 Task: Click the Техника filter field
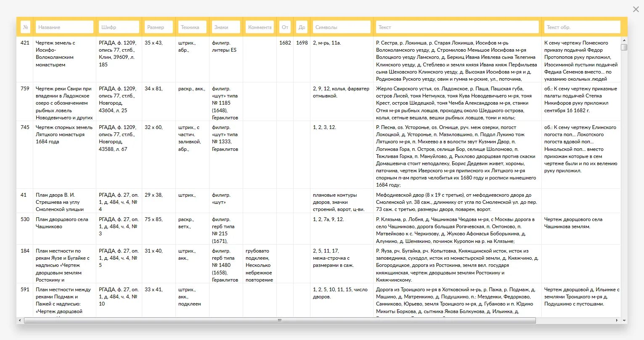tap(192, 27)
